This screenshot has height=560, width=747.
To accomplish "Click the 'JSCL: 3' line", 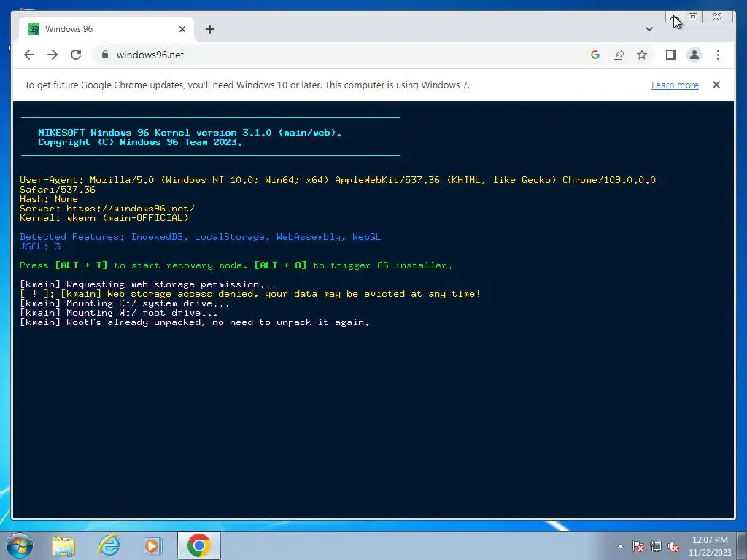I will (40, 246).
